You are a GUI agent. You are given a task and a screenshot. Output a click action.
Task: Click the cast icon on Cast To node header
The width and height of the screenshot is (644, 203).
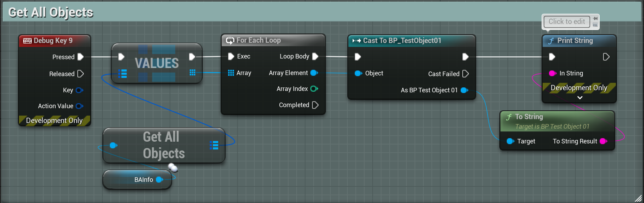(x=356, y=41)
